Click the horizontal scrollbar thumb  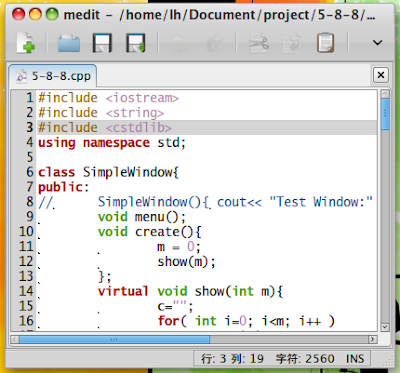pyautogui.click(x=114, y=339)
